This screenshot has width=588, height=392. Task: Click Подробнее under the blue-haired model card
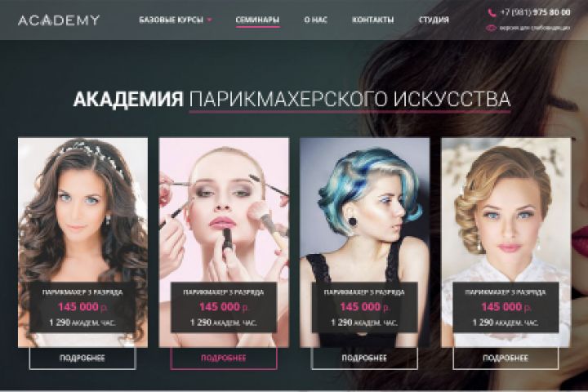pyautogui.click(x=364, y=359)
